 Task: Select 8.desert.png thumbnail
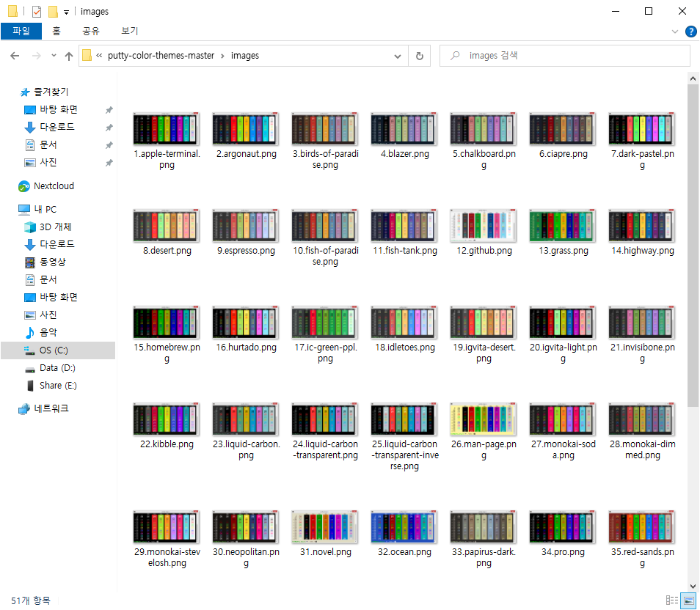pyautogui.click(x=166, y=225)
